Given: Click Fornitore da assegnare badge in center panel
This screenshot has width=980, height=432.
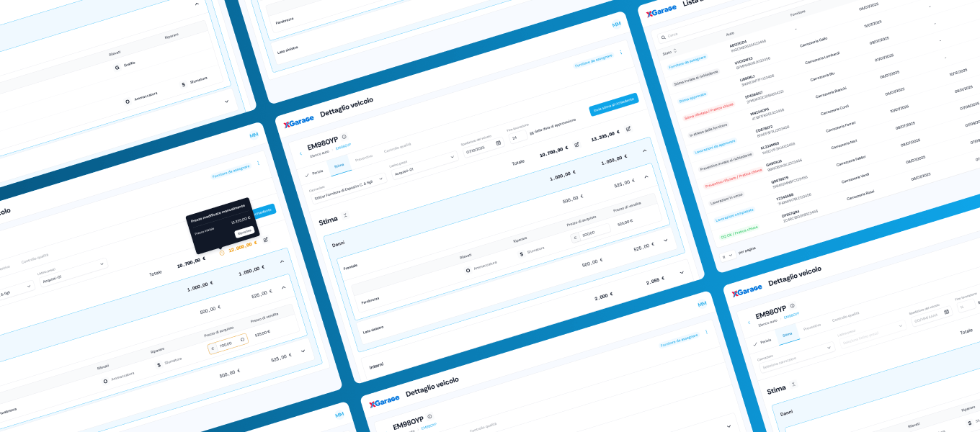Looking at the screenshot, I should [594, 60].
